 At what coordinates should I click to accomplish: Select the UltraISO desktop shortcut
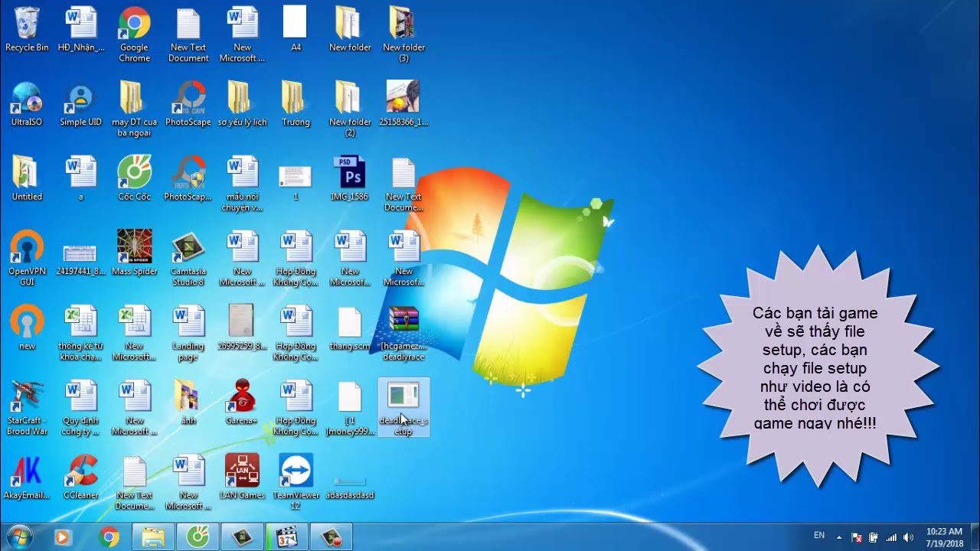point(27,103)
